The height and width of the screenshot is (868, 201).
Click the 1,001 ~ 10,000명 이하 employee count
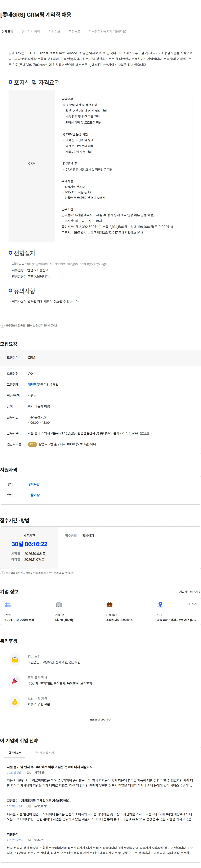[19, 620]
